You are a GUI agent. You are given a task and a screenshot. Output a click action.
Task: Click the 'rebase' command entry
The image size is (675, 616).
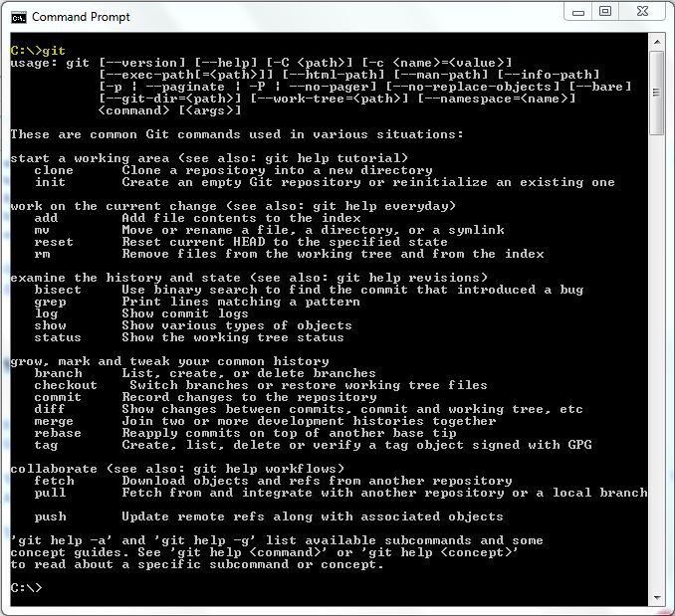tap(58, 433)
